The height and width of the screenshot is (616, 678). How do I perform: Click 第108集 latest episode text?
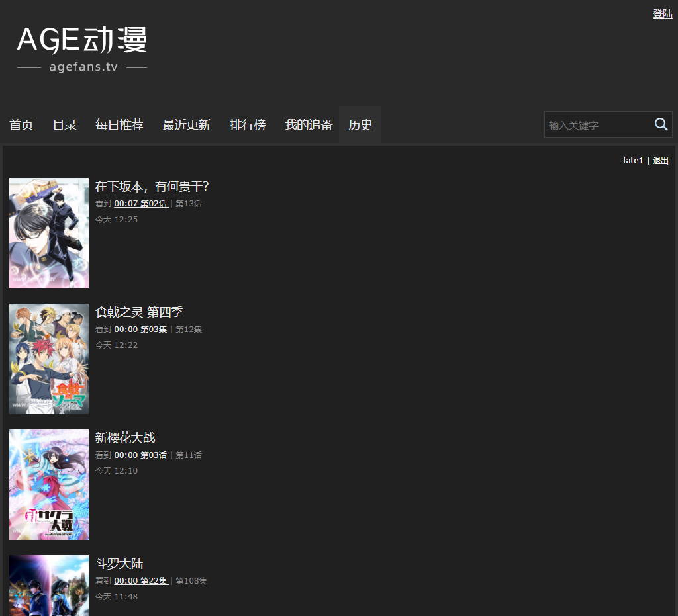191,580
